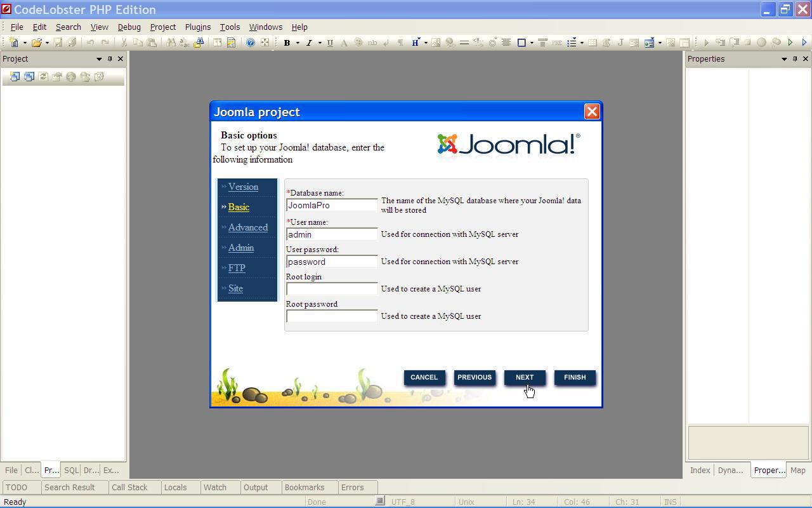Click the Root login input field
The height and width of the screenshot is (508, 812).
coord(332,289)
